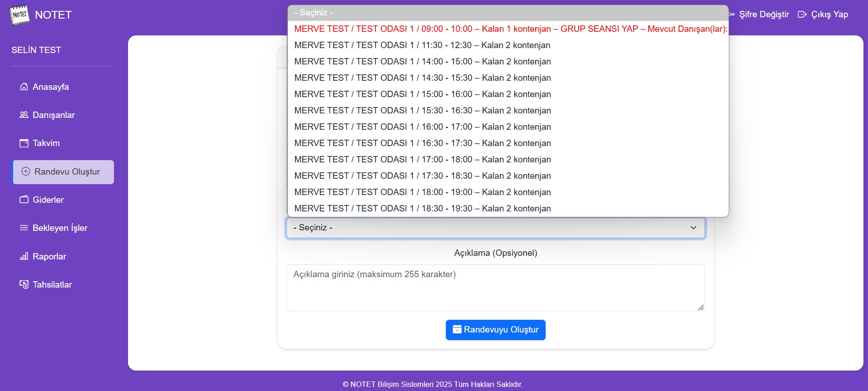Choose the '- Seçiniz -' placeholder option in list
This screenshot has width=868, height=391.
pos(508,13)
